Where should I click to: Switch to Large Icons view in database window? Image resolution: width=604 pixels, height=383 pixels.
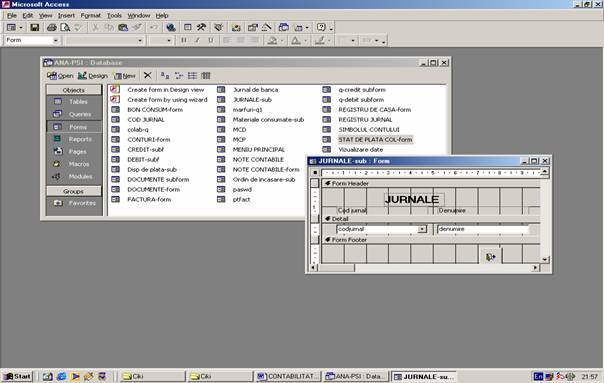pyautogui.click(x=165, y=76)
